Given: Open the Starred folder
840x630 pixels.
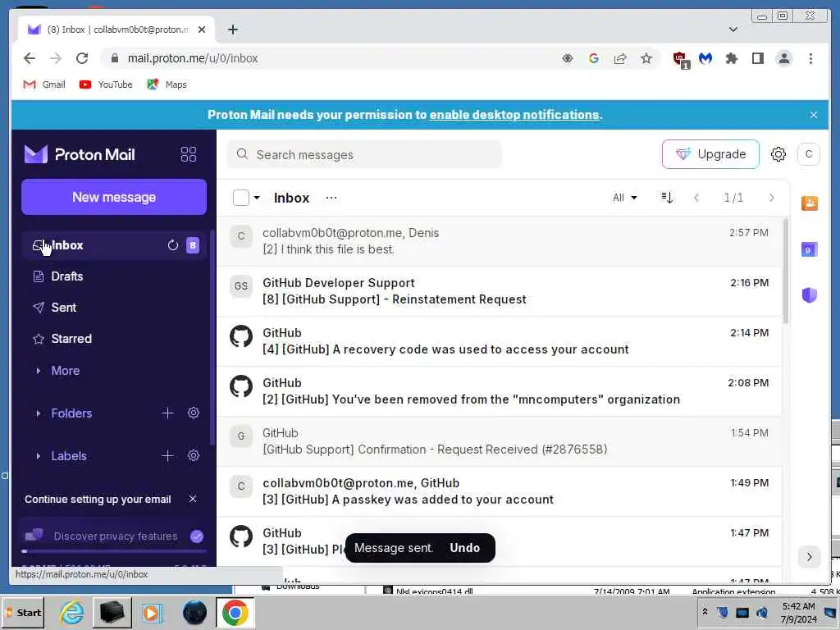Looking at the screenshot, I should (113, 339).
